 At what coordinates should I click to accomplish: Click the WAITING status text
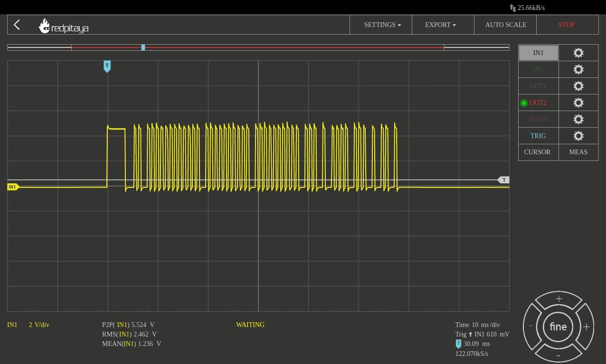coord(250,325)
